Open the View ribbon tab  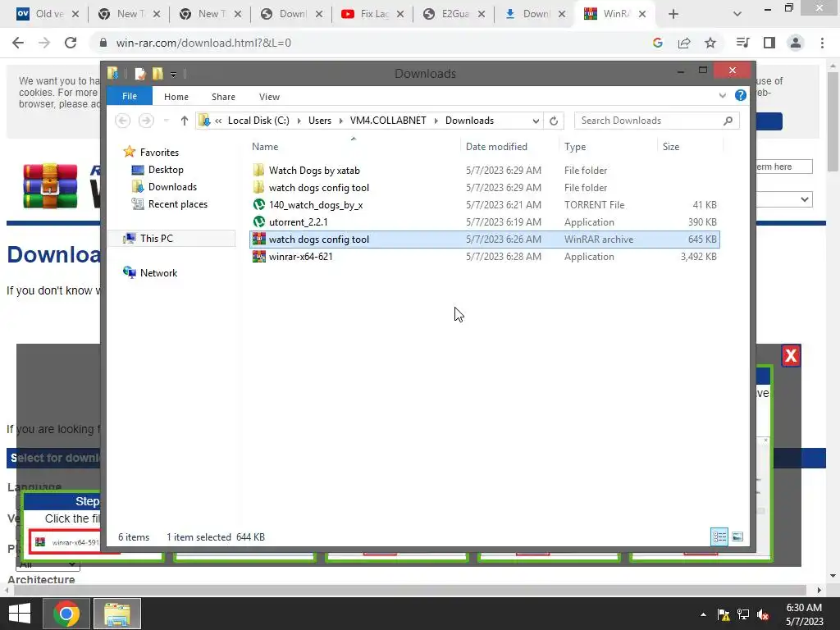click(269, 97)
